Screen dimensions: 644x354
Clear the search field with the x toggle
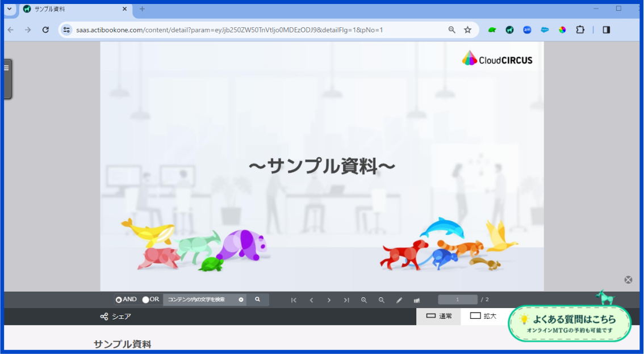pos(241,300)
